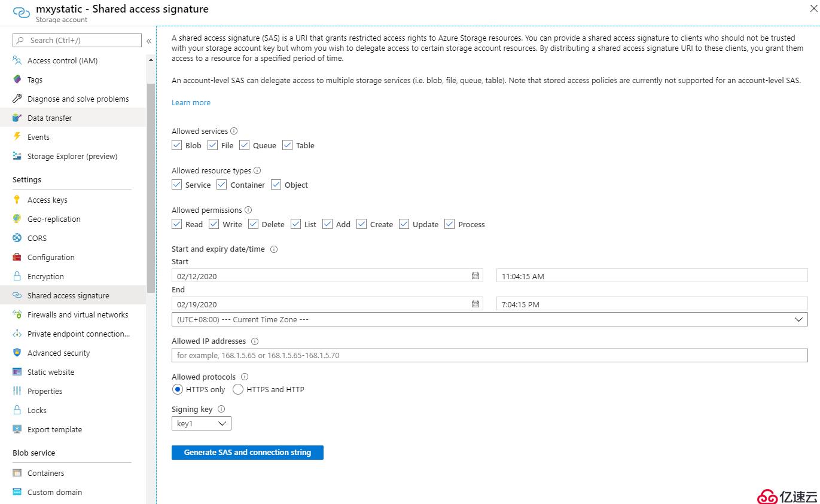The image size is (820, 504).
Task: Uncheck the File service checkbox
Action: 213,145
